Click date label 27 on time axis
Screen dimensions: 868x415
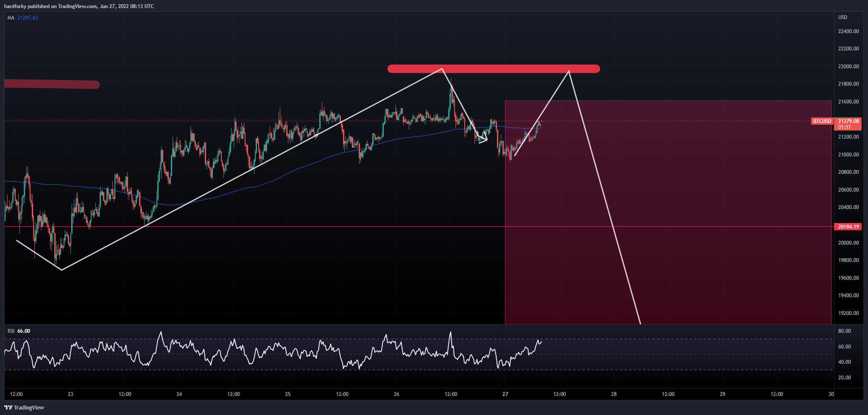coord(505,394)
